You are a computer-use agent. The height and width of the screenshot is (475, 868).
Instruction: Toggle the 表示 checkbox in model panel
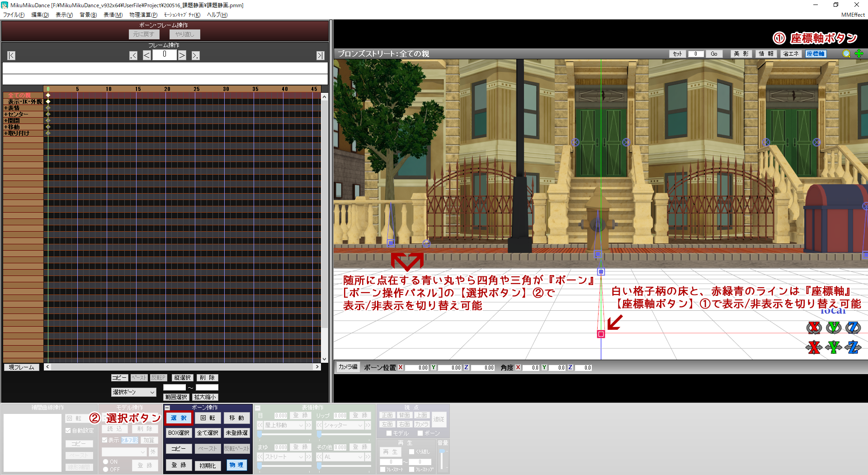[104, 440]
